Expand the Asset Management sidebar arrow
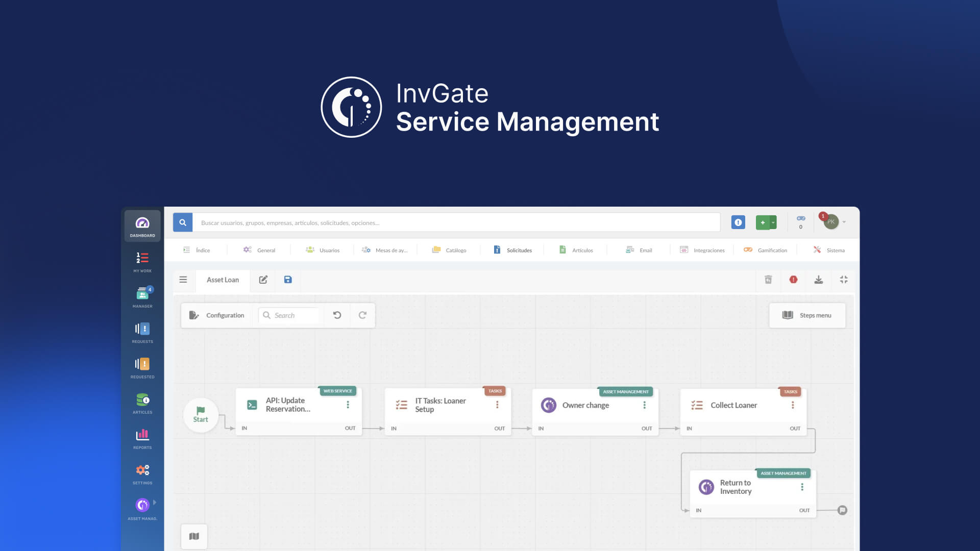Image resolution: width=980 pixels, height=551 pixels. 155,503
